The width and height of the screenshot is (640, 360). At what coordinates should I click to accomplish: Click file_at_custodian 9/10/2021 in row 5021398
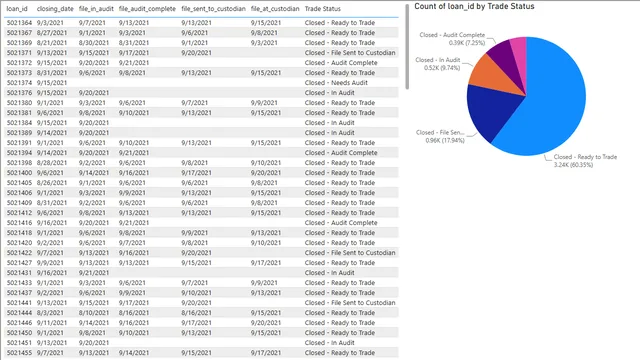[266, 163]
